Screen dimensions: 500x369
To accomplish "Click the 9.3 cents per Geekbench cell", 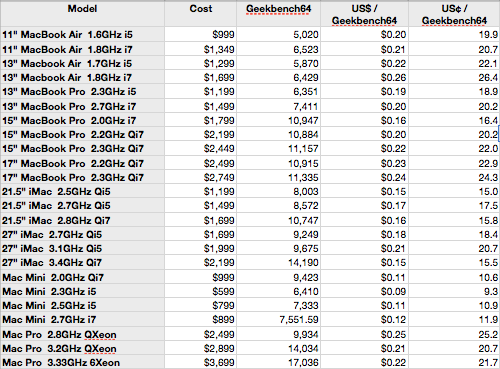I will pos(454,291).
